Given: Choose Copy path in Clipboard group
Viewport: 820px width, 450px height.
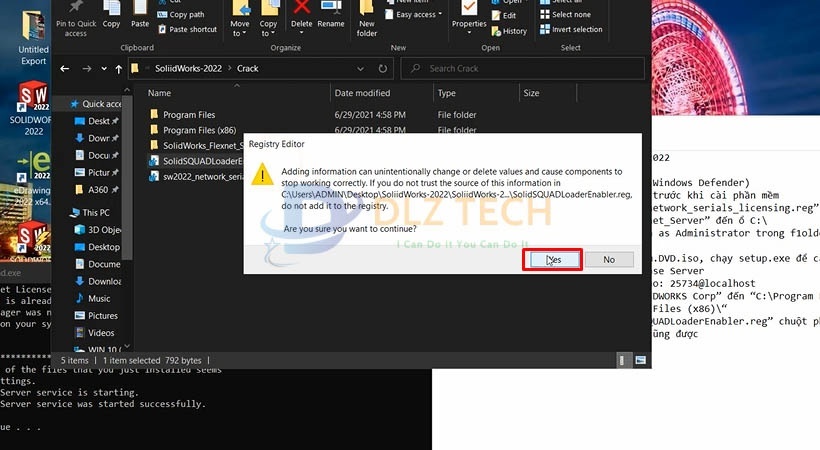Looking at the screenshot, I should [x=181, y=15].
